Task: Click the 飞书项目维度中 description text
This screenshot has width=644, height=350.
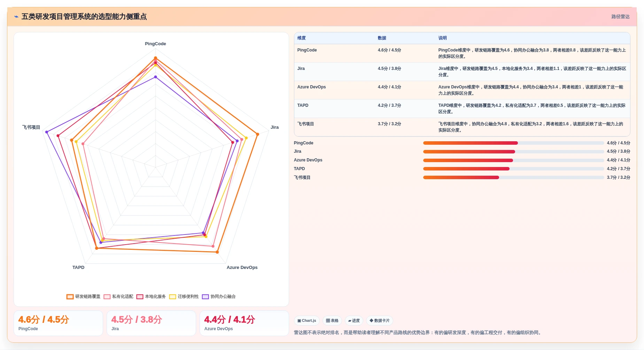Action: pyautogui.click(x=531, y=127)
